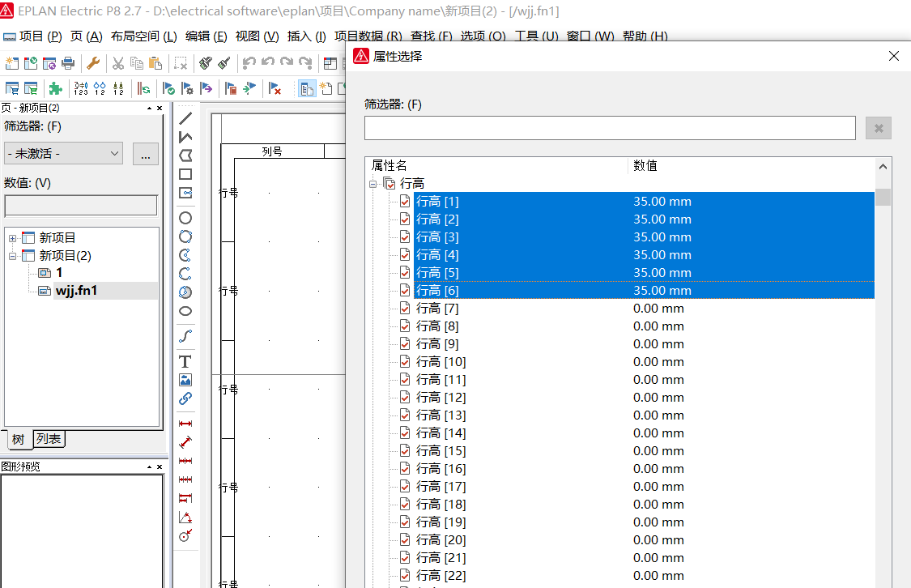
Task: Toggle the checkbox for 行高 [7]
Action: (405, 309)
